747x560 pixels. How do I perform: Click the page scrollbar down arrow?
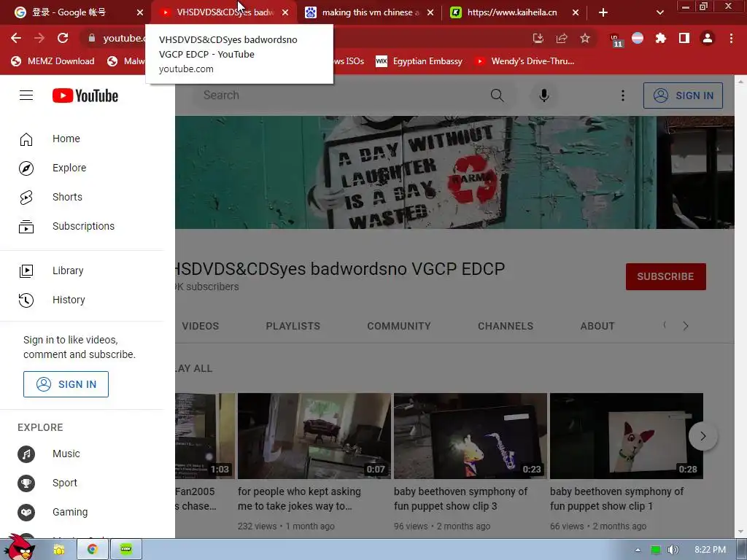[x=740, y=532]
